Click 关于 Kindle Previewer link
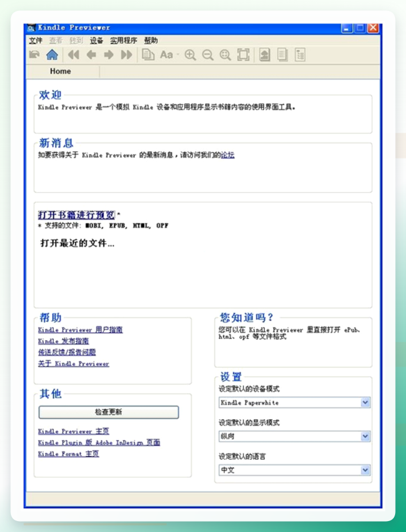The image size is (406, 532). (74, 364)
